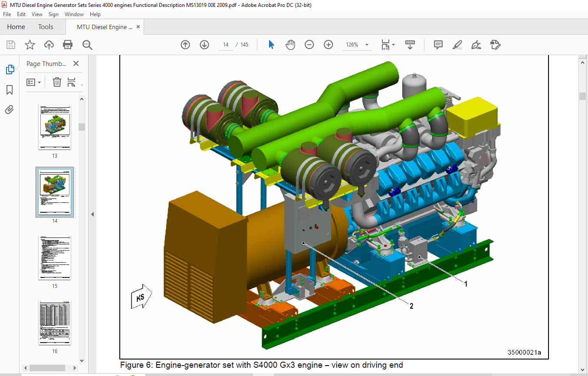Click the print pages icon in thumbnails panel
This screenshot has height=376, width=588.
[x=72, y=82]
